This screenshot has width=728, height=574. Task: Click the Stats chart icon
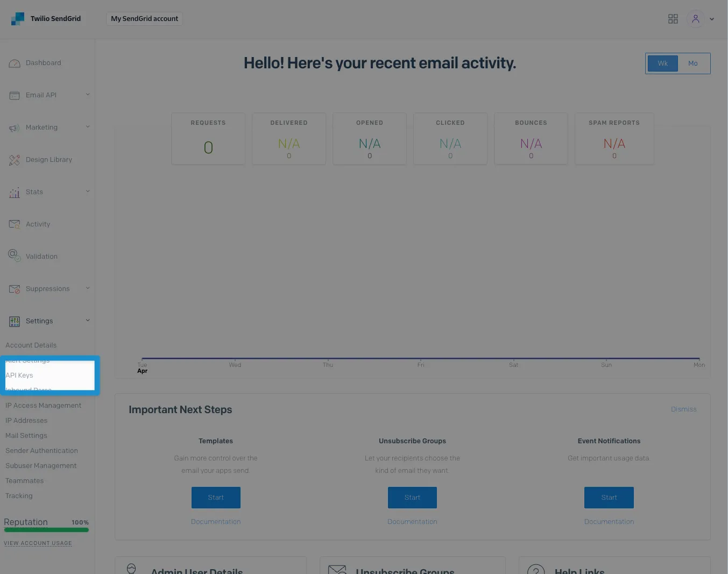click(x=15, y=193)
